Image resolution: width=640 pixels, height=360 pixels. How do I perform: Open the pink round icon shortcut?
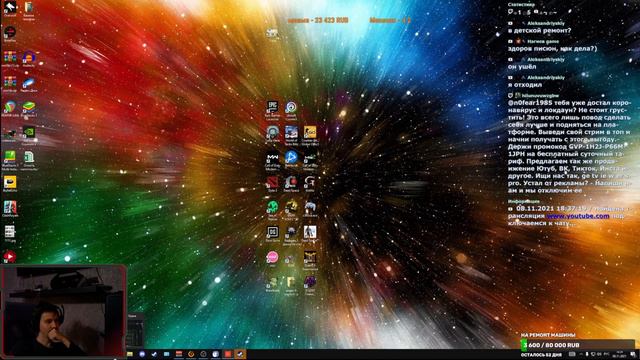click(272, 258)
